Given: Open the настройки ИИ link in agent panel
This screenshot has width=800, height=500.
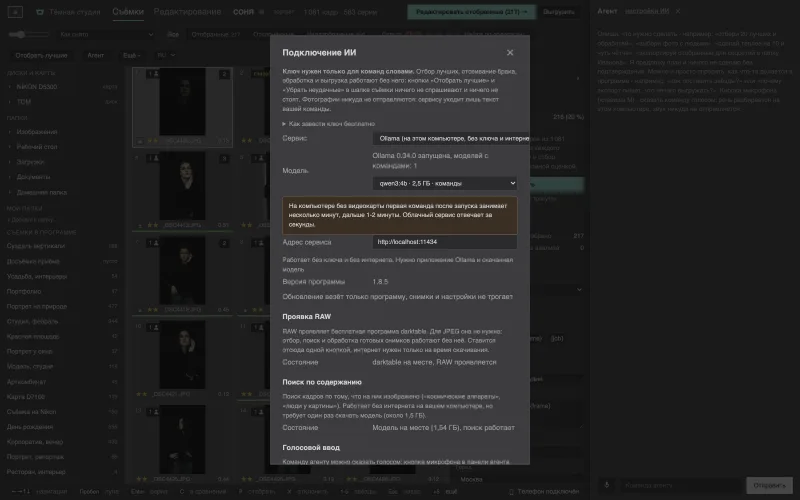Looking at the screenshot, I should pos(647,11).
